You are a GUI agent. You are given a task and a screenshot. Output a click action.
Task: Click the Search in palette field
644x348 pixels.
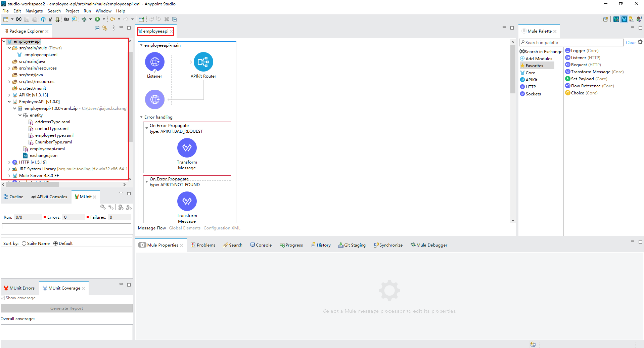(x=571, y=43)
